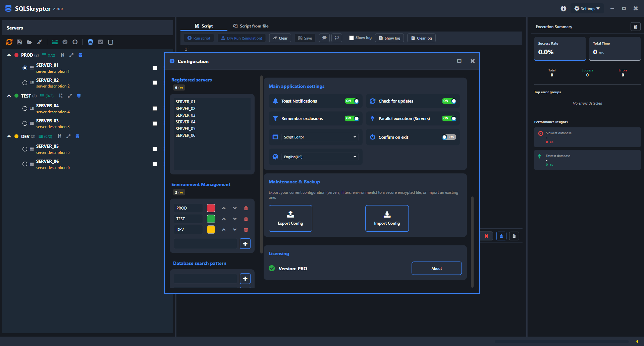644x346 pixels.
Task: Toggle Toast Notifications switch
Action: click(x=352, y=101)
